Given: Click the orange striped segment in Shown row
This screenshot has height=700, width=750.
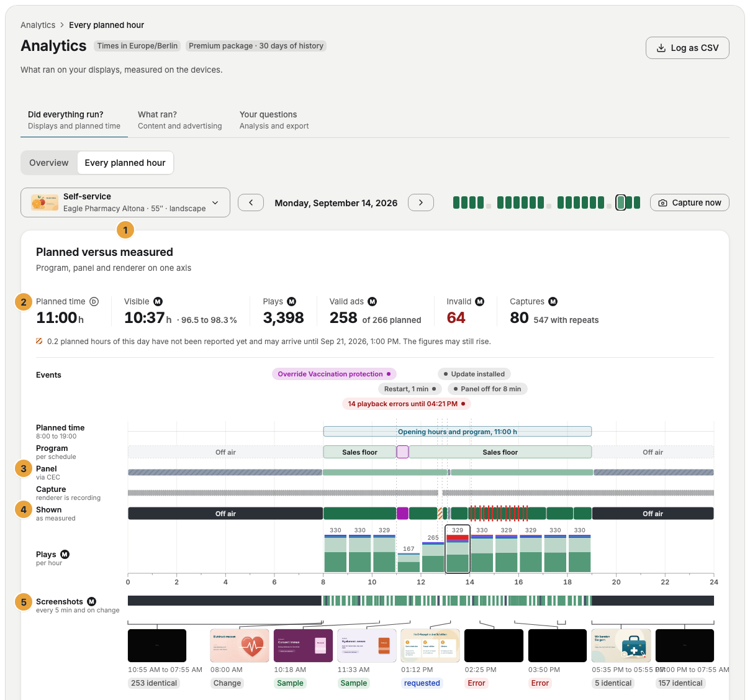Looking at the screenshot, I should pyautogui.click(x=440, y=514).
